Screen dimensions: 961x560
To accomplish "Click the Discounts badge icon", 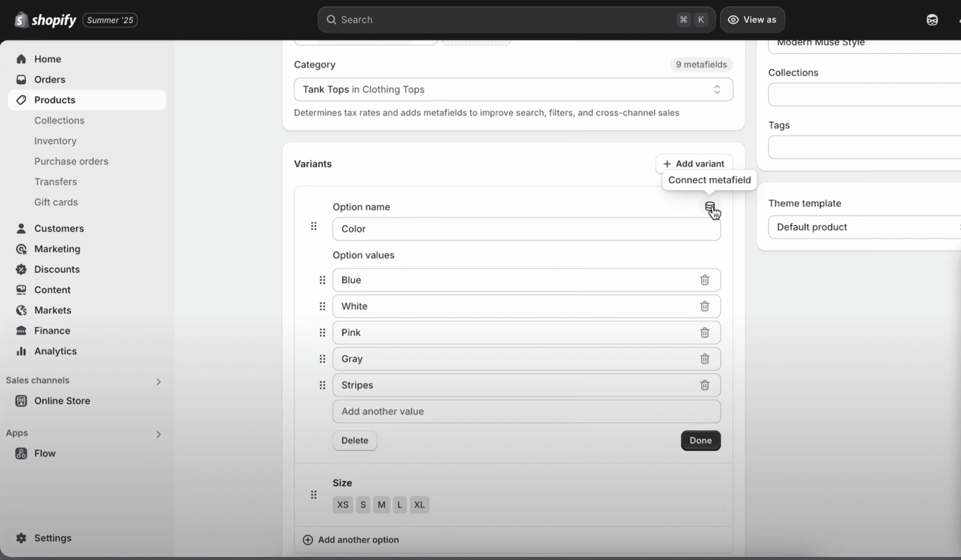I will (21, 269).
